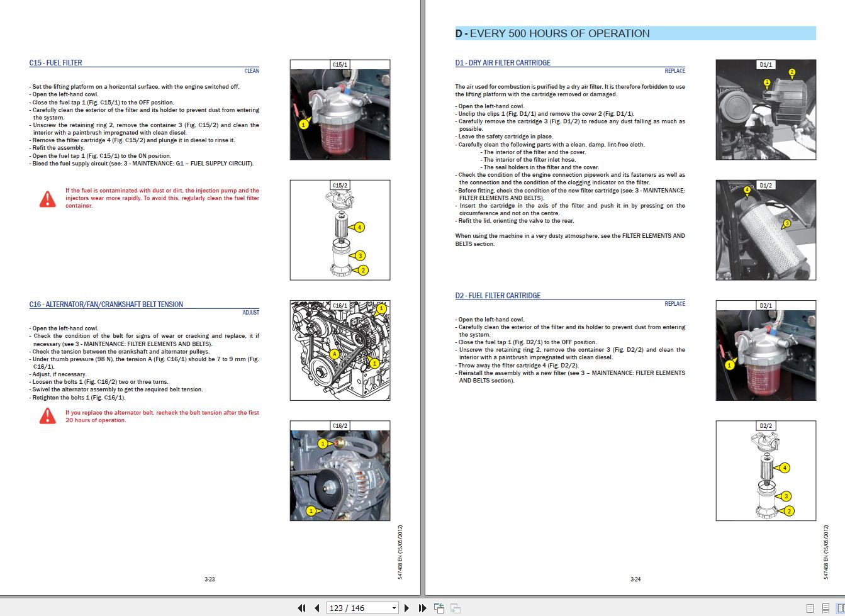
Task: Open the page number dropdown arrow
Action: [x=395, y=608]
